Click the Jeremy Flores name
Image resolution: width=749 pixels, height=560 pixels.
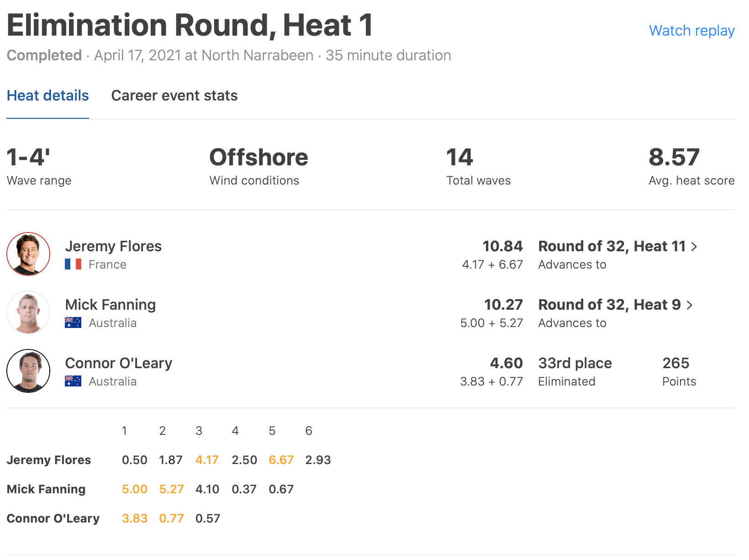pos(113,246)
